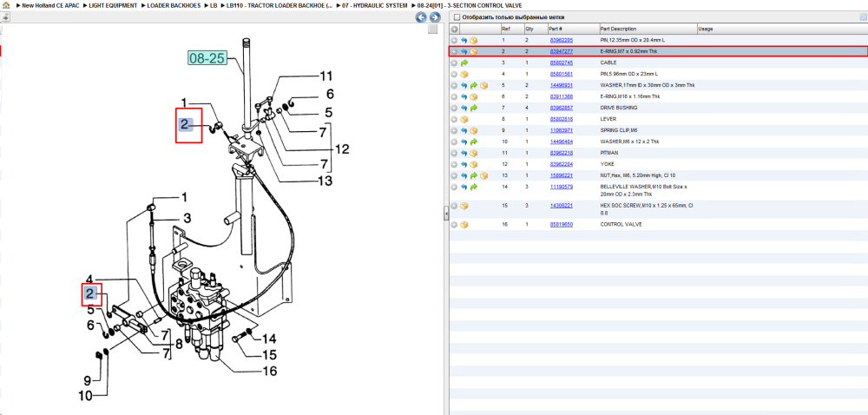
Task: Open LIGHT EQUIPMENT breadcrumb
Action: [113, 5]
